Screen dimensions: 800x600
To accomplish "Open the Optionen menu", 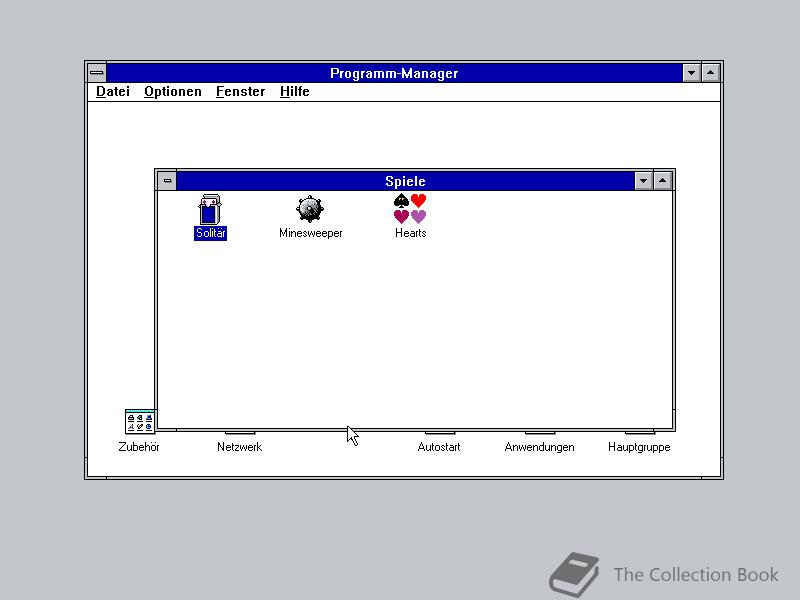I will click(x=172, y=92).
